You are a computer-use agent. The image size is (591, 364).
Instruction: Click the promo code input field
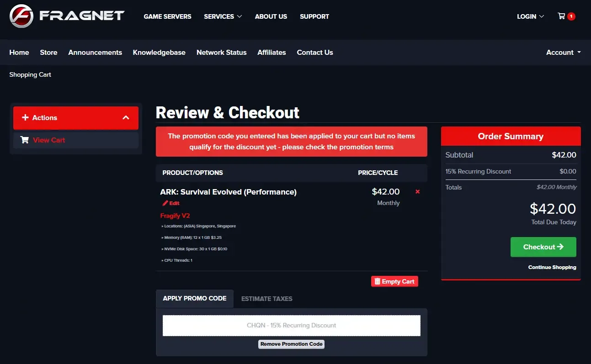click(292, 326)
